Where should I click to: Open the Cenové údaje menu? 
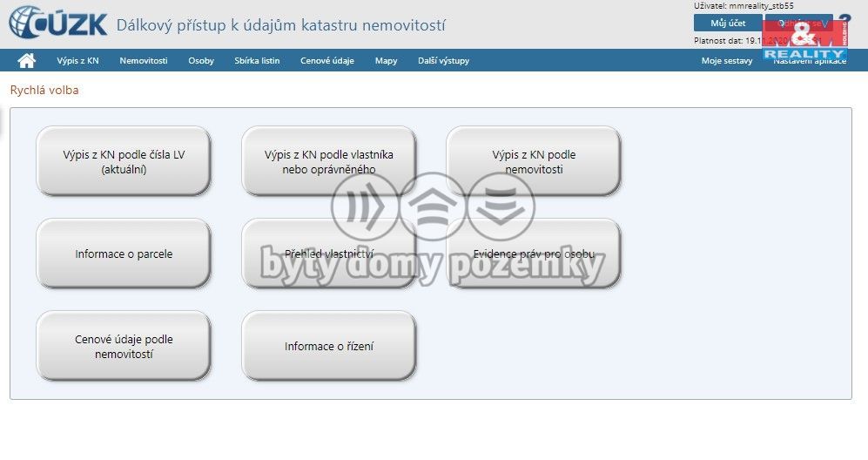click(x=327, y=60)
